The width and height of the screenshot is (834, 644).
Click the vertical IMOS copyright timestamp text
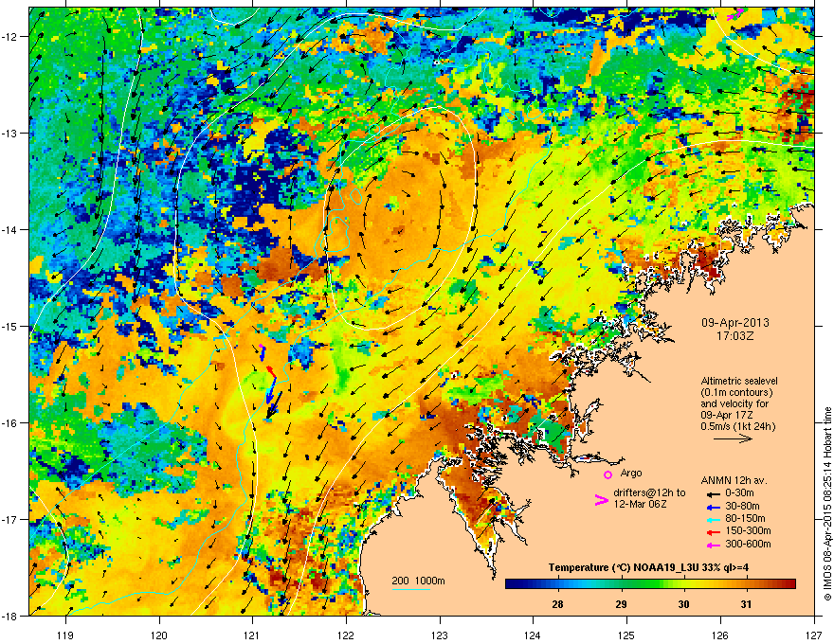(x=827, y=504)
